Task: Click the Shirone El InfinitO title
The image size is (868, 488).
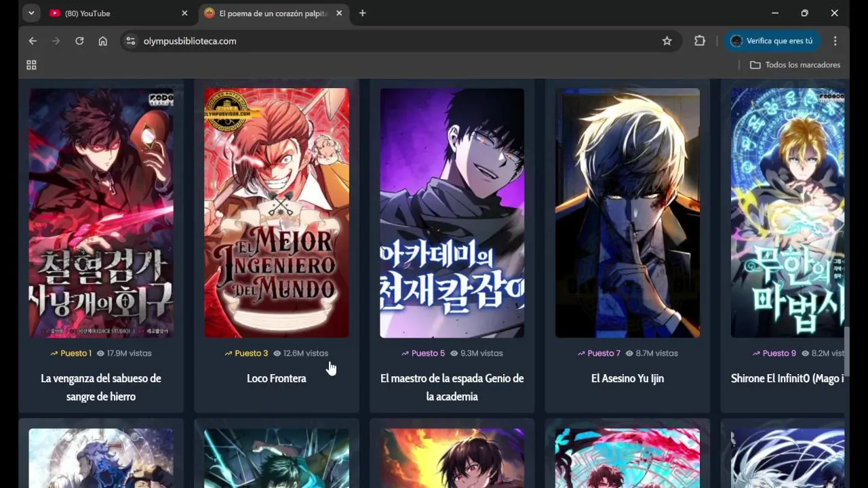Action: click(x=787, y=378)
